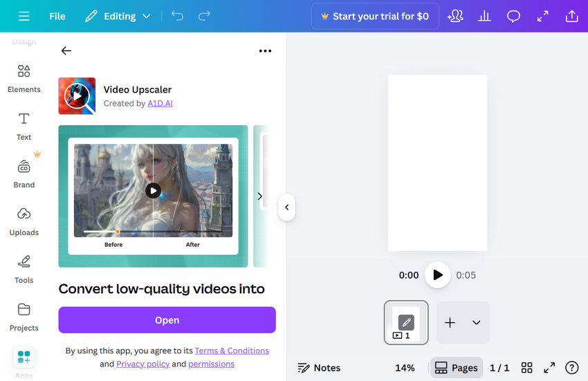This screenshot has height=381, width=588.
Task: Click the present fullscreen arrows icon
Action: [542, 16]
